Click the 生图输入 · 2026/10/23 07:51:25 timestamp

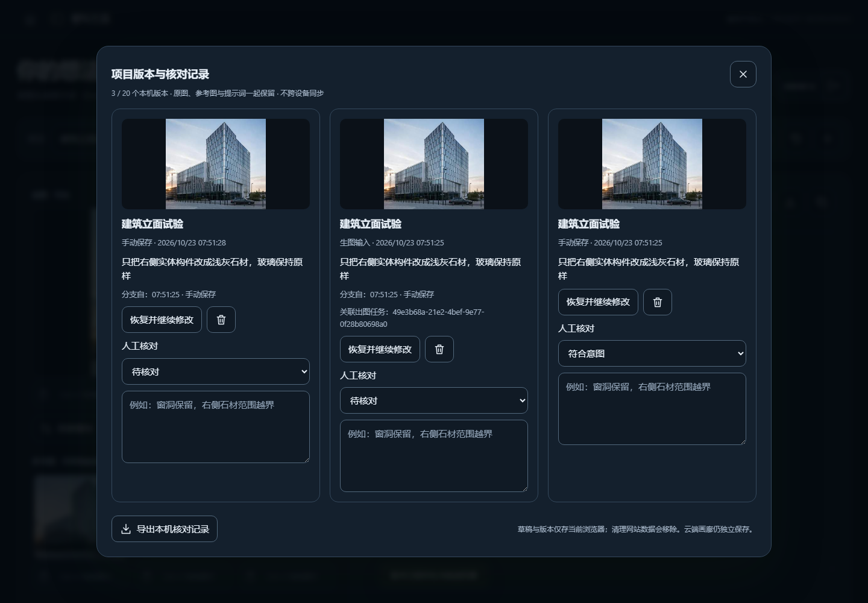click(392, 242)
